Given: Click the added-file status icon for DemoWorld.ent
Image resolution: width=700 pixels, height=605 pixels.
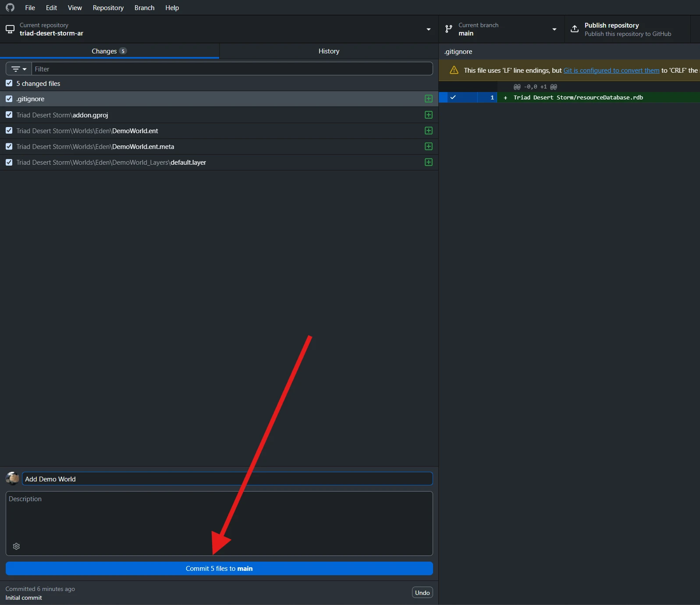Looking at the screenshot, I should pyautogui.click(x=429, y=131).
